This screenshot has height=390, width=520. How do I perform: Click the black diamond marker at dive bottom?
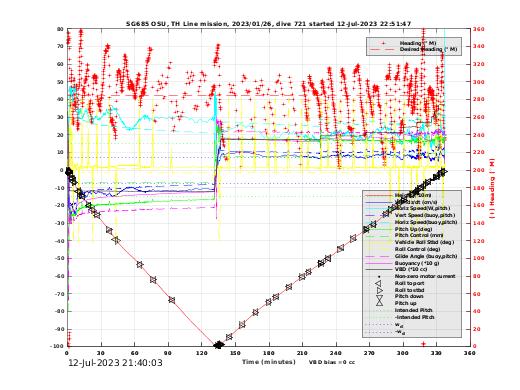tap(219, 345)
